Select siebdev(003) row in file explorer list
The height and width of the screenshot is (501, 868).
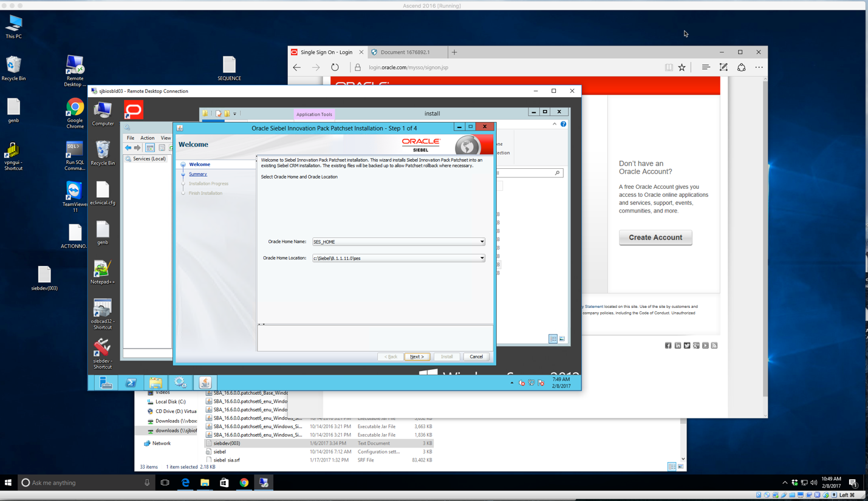(x=319, y=443)
